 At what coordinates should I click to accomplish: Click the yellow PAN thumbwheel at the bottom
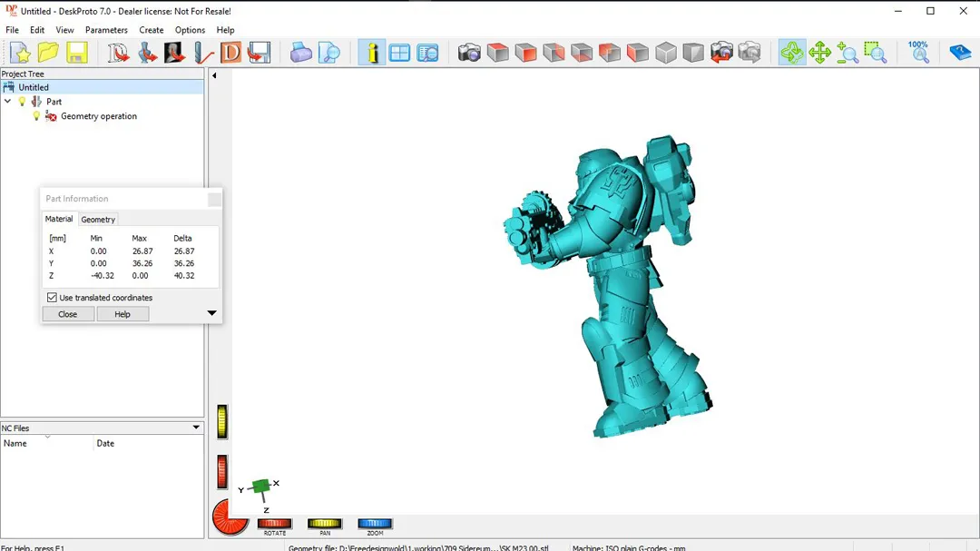click(324, 523)
